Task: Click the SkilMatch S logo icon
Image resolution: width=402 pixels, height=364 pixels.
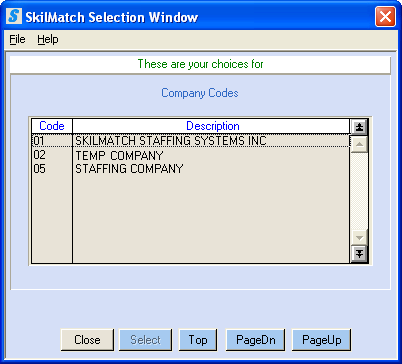Action: click(14, 16)
